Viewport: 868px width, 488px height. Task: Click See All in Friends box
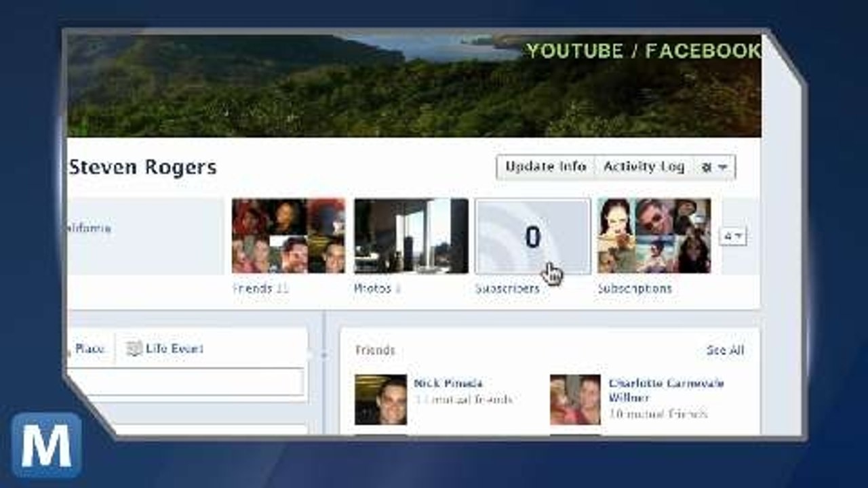click(x=725, y=350)
